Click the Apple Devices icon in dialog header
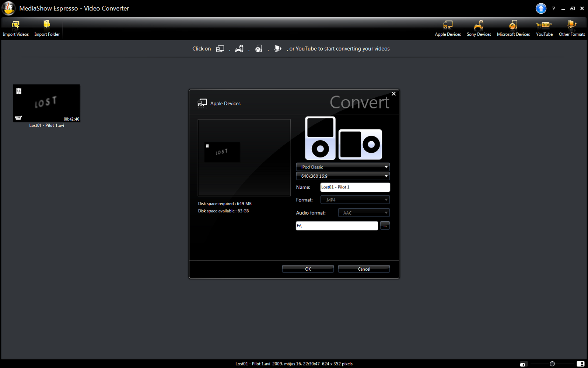The width and height of the screenshot is (588, 368). coord(202,103)
